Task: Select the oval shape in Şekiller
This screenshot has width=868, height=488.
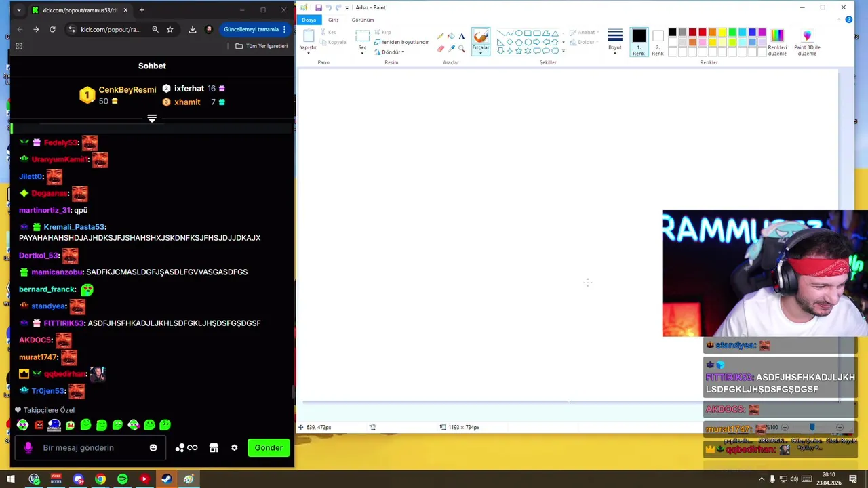Action: 518,33
